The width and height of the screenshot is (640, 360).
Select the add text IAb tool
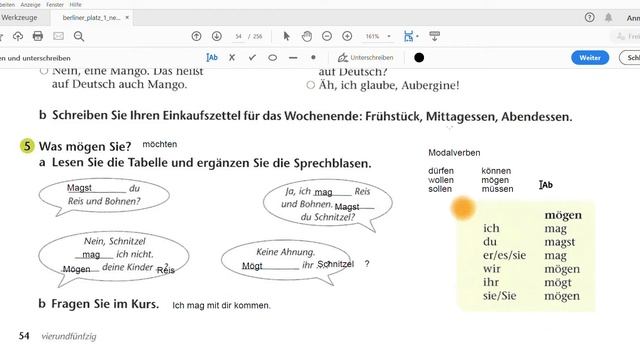coord(212,58)
